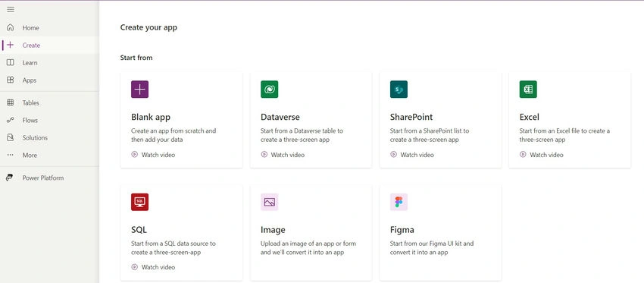Click 'Start from a Dataverse table' description
Screen dimensions: 644x283
pyautogui.click(x=302, y=135)
